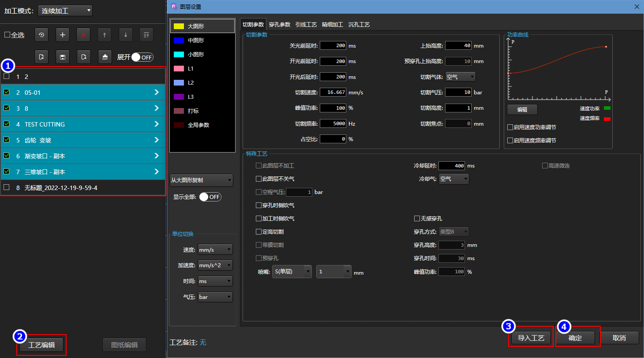Switch to the 沉孔工艺 tab

coord(359,25)
